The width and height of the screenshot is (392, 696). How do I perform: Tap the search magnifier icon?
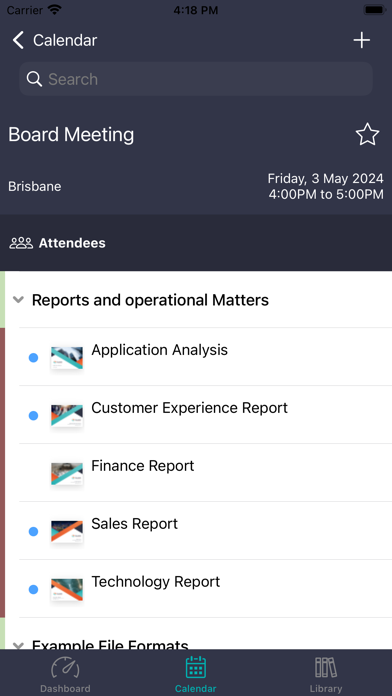[34, 79]
